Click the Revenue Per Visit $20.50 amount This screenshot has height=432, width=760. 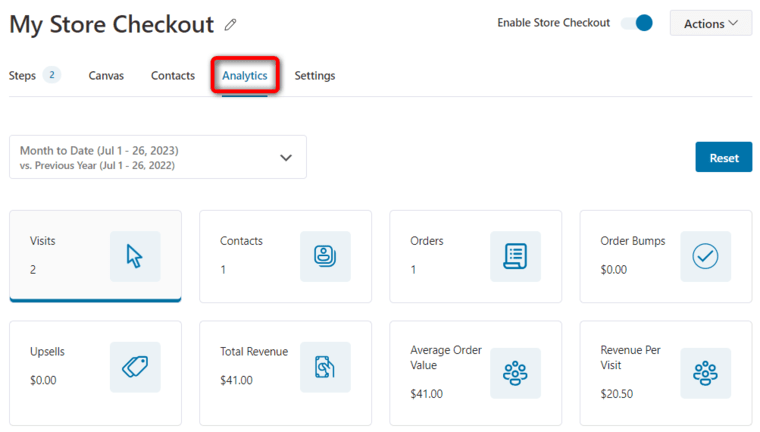tap(617, 394)
